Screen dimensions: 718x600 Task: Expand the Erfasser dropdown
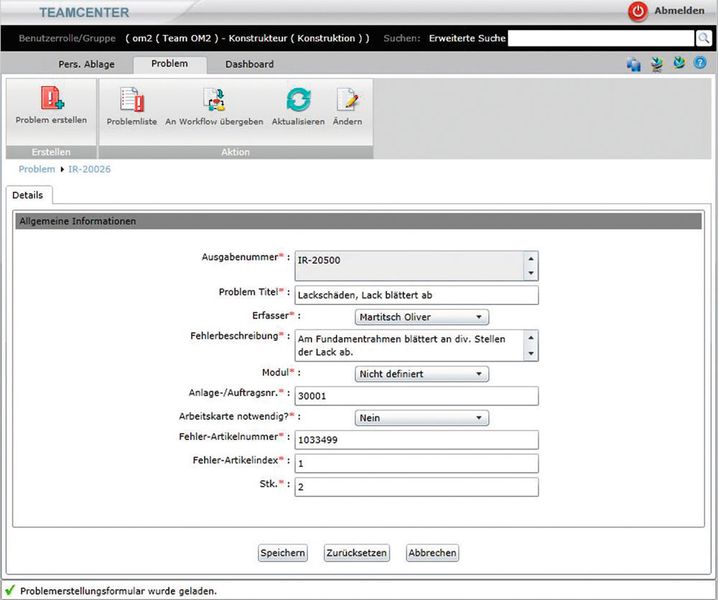coord(422,317)
